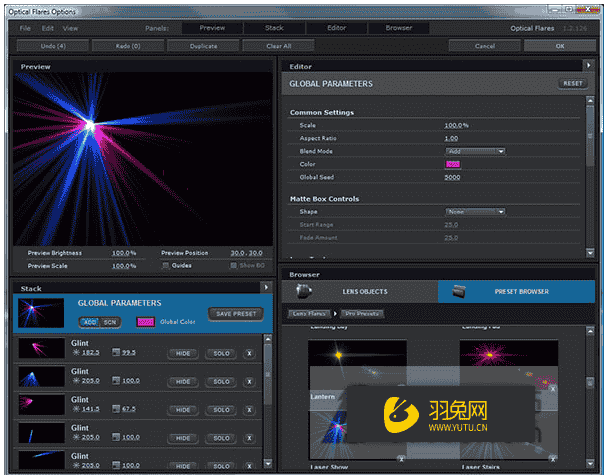Open the Stack panel arrow menu
Viewport: 604px width, 475px height.
pos(266,287)
